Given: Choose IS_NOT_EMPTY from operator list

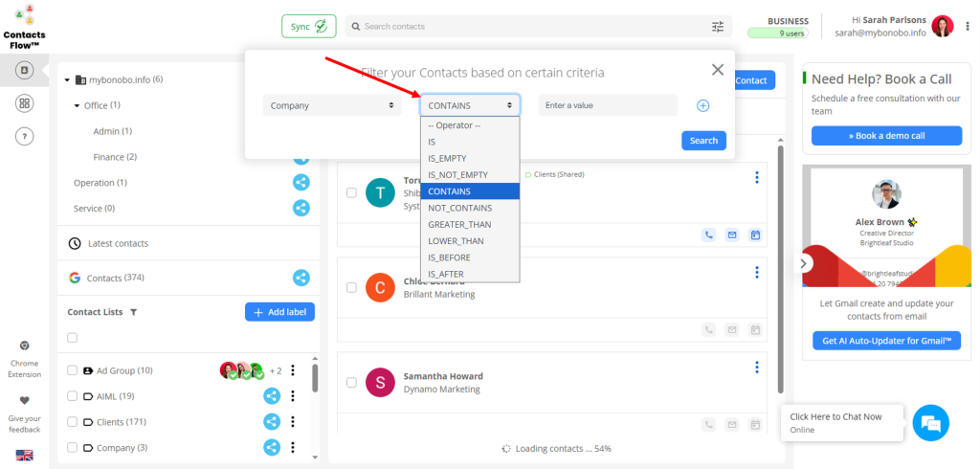Looking at the screenshot, I should [x=458, y=175].
